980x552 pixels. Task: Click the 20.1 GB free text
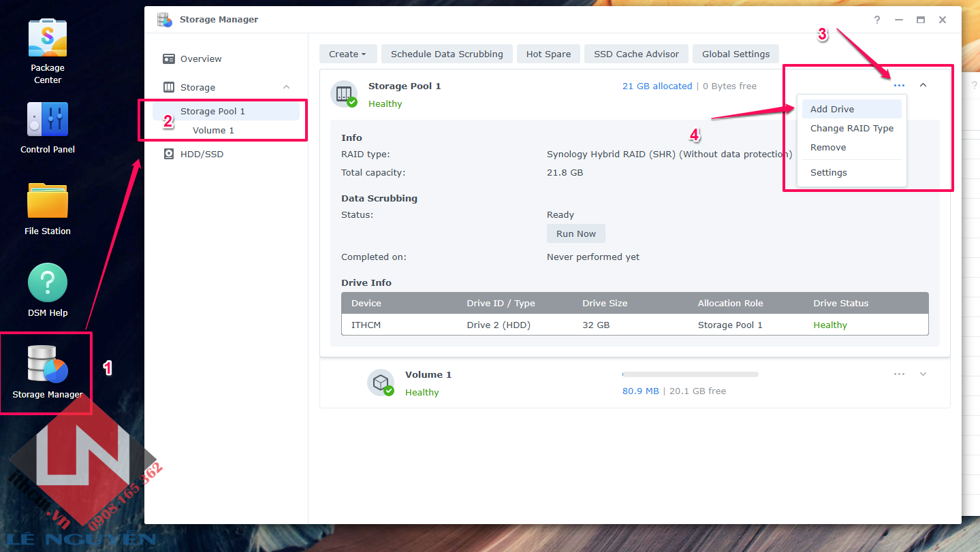click(x=697, y=391)
